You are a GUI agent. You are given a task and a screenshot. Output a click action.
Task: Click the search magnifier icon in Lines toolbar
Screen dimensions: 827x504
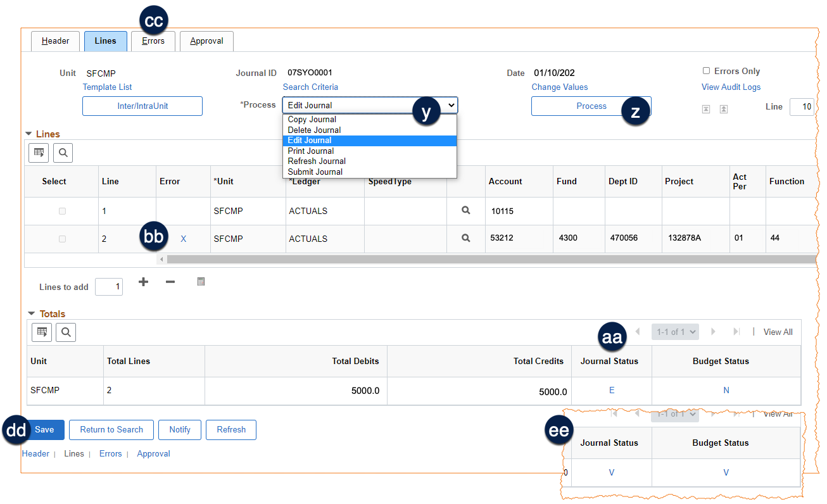[x=63, y=153]
